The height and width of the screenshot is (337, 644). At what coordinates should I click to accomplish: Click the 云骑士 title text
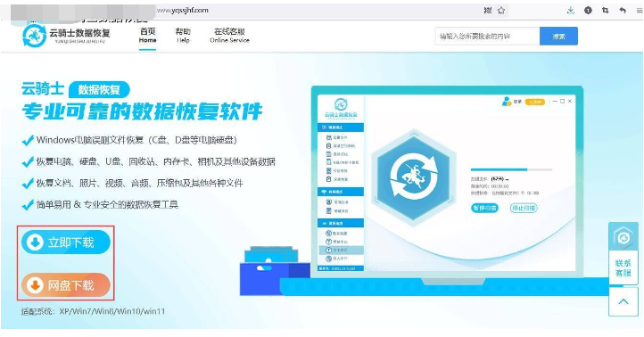(x=43, y=89)
